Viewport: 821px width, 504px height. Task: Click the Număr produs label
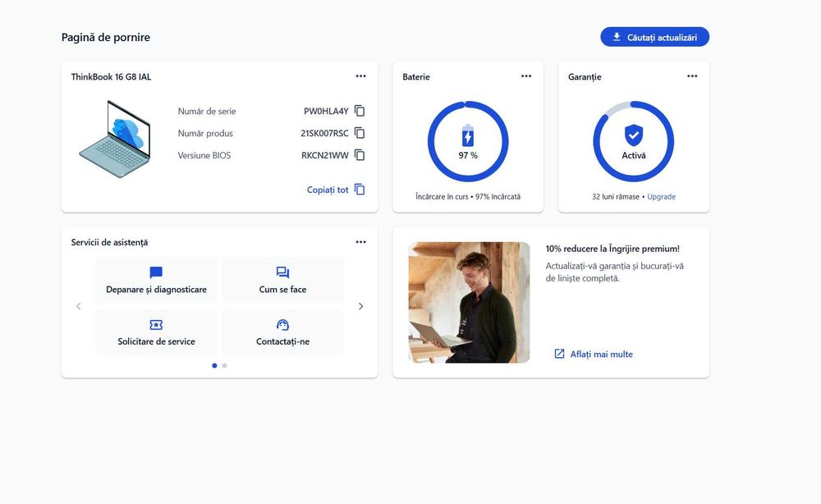(205, 133)
